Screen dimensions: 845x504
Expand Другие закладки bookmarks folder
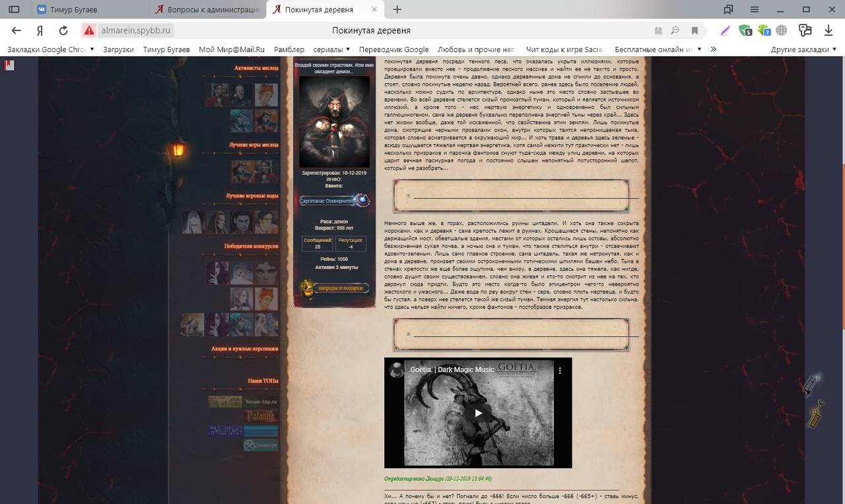(x=803, y=49)
